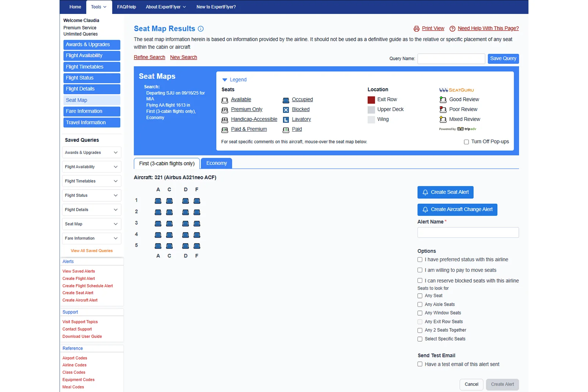Click the Premium Only seat legend icon
This screenshot has height=392, width=588.
[225, 110]
